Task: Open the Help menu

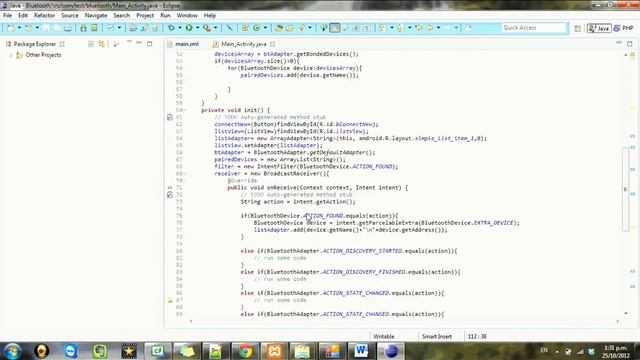Action: point(210,16)
